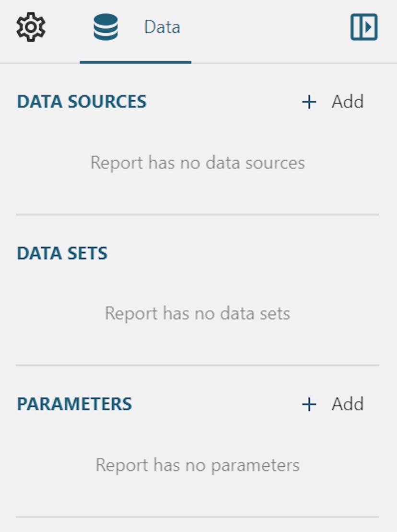Click the plus icon for Data Sources
The image size is (397, 532).
(309, 102)
